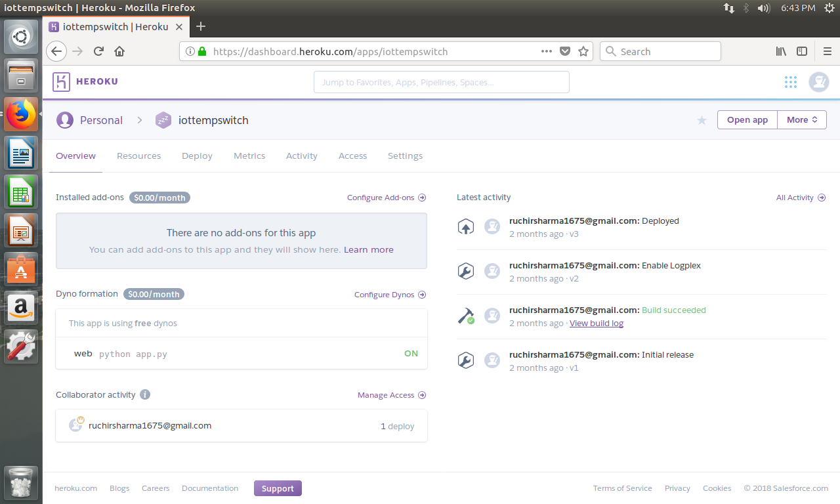Image resolution: width=840 pixels, height=504 pixels.
Task: Click ruchirsharma1675@gmail.com collaborator row
Action: coord(241,426)
